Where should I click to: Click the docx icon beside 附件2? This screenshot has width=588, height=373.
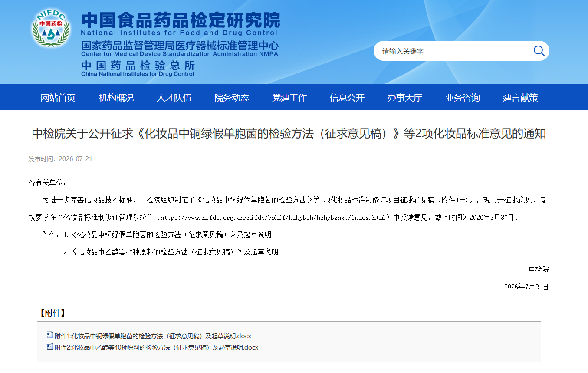pos(49,347)
